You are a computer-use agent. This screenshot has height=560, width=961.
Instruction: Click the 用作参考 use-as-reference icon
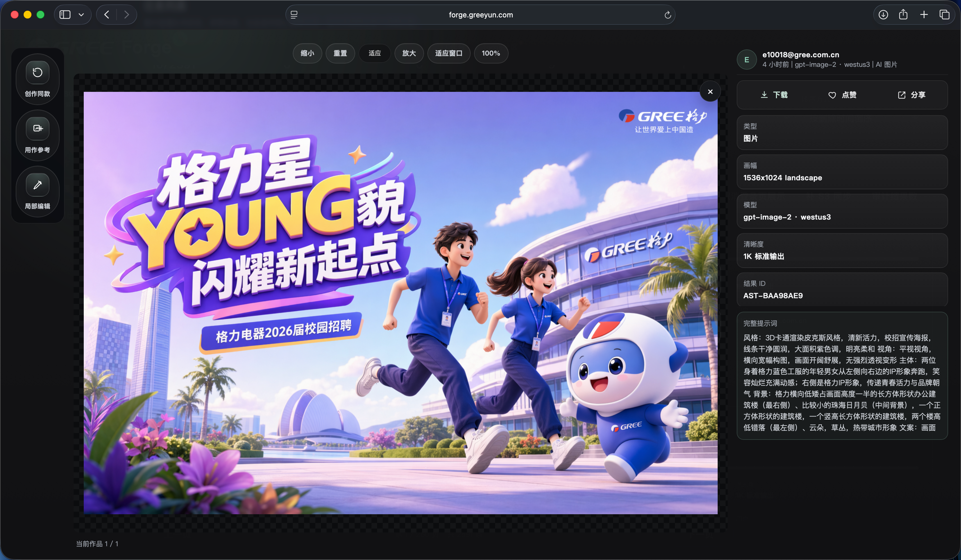(37, 128)
